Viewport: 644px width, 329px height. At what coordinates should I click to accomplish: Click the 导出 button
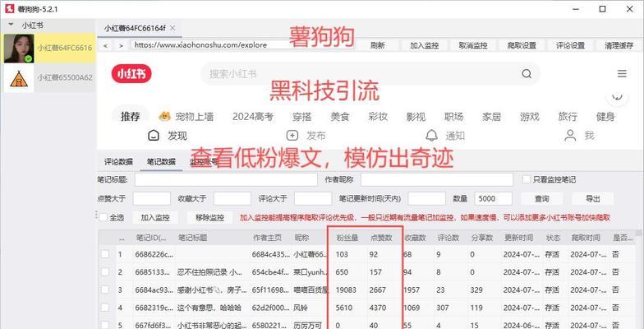[593, 199]
